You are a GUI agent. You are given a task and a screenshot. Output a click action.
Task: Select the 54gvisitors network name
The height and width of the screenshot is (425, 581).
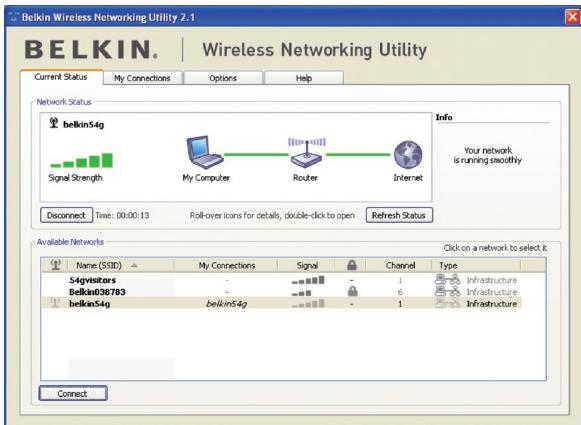click(x=92, y=280)
